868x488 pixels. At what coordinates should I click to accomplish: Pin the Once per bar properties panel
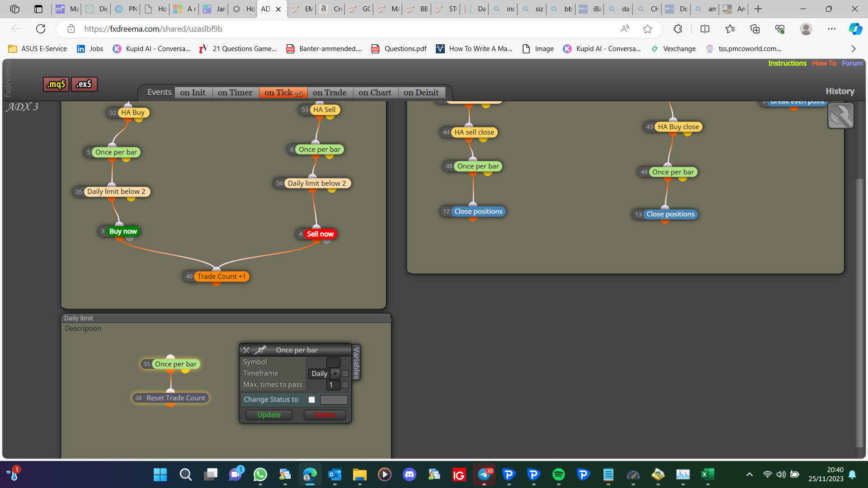pos(260,350)
